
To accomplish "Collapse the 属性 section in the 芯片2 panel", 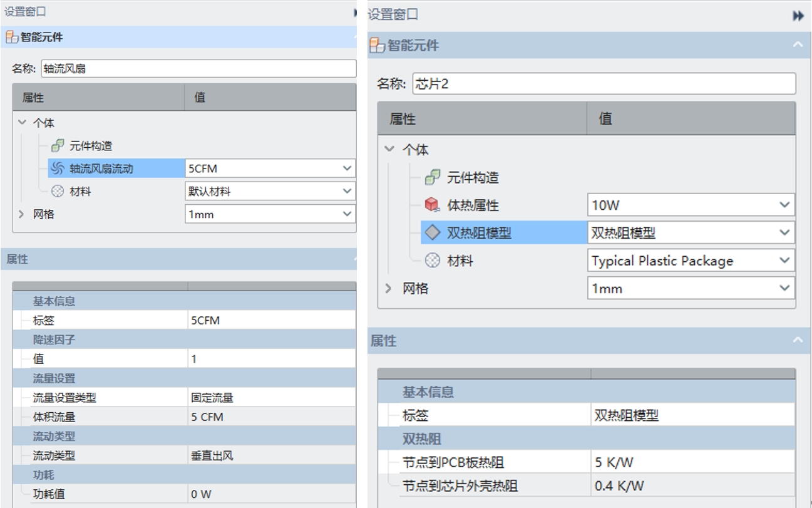I will [x=798, y=341].
